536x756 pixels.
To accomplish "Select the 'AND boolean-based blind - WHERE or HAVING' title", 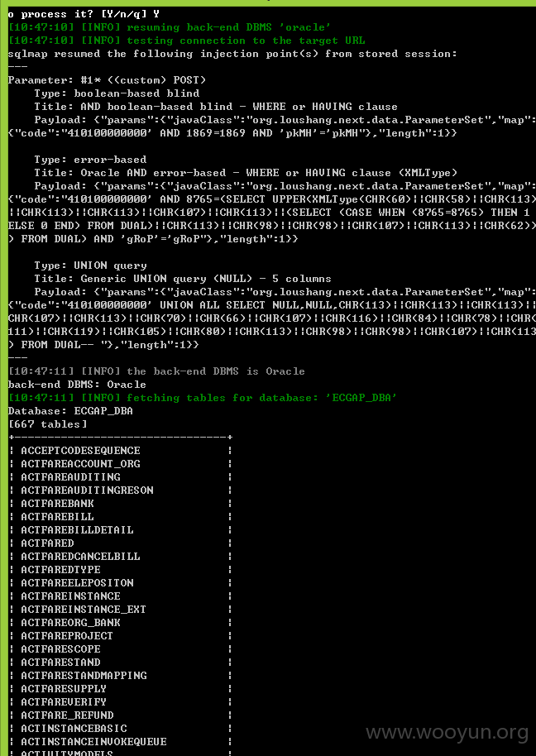I will tap(216, 107).
